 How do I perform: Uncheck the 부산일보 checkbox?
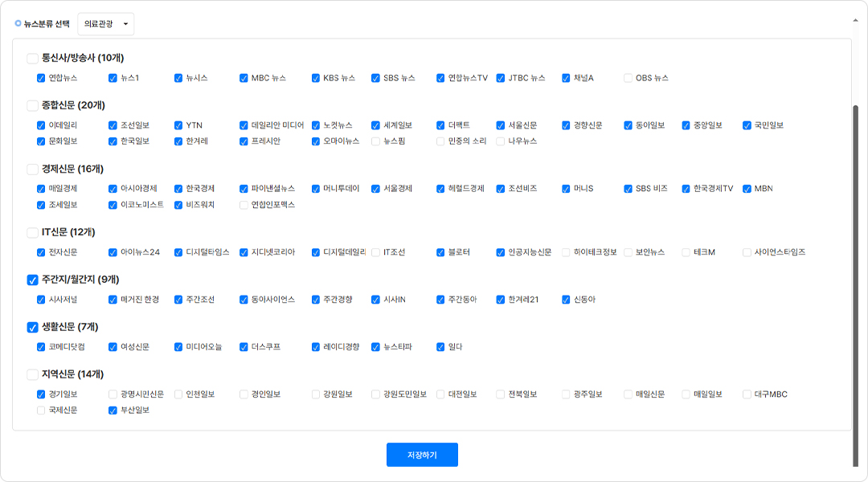[x=113, y=411]
